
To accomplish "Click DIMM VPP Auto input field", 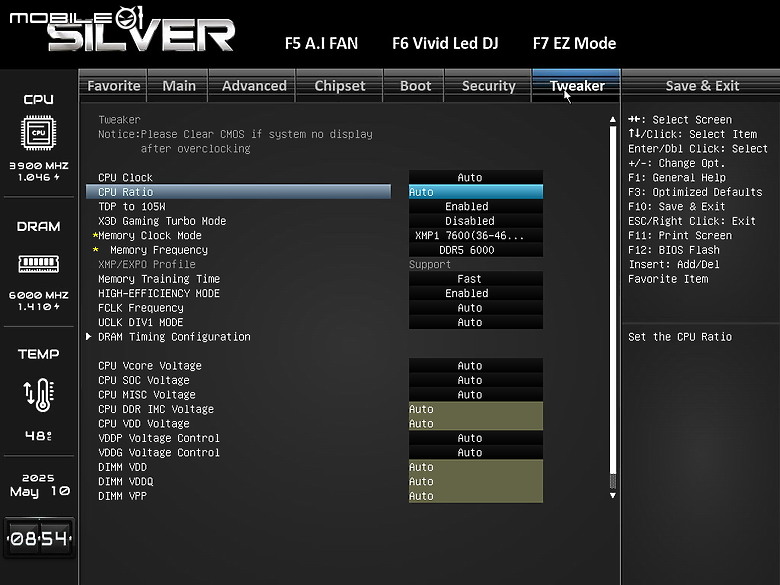I will (476, 496).
